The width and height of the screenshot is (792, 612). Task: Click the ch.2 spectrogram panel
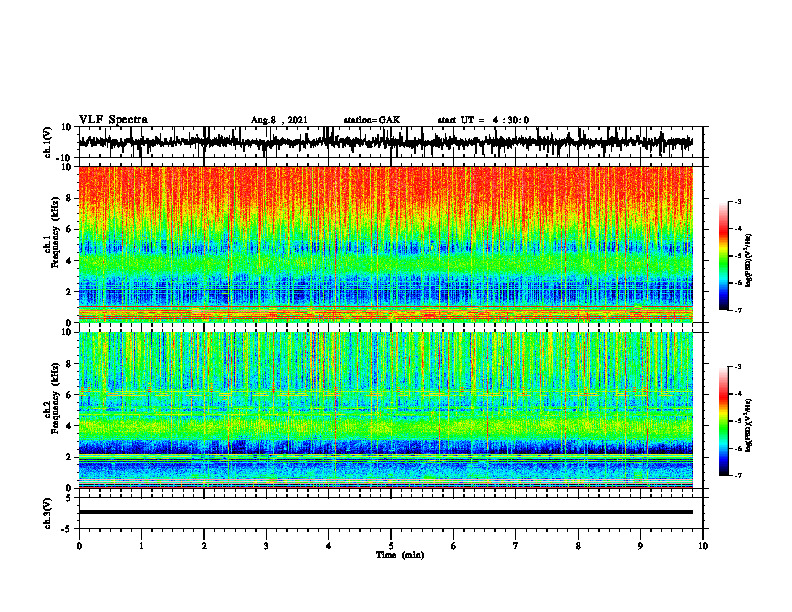(x=385, y=410)
